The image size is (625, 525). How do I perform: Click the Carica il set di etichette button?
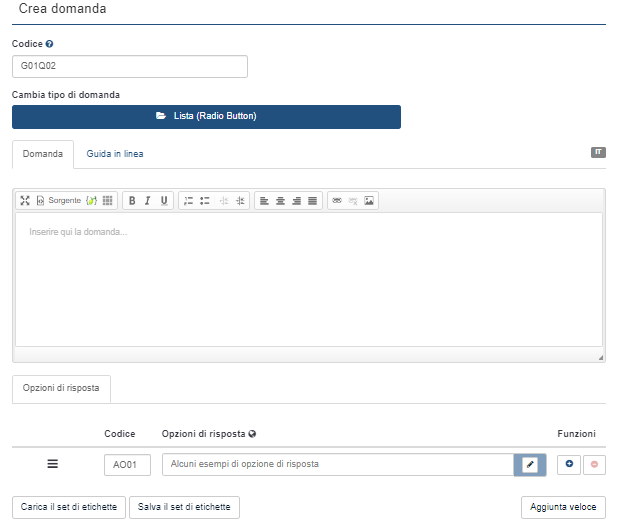(70, 507)
